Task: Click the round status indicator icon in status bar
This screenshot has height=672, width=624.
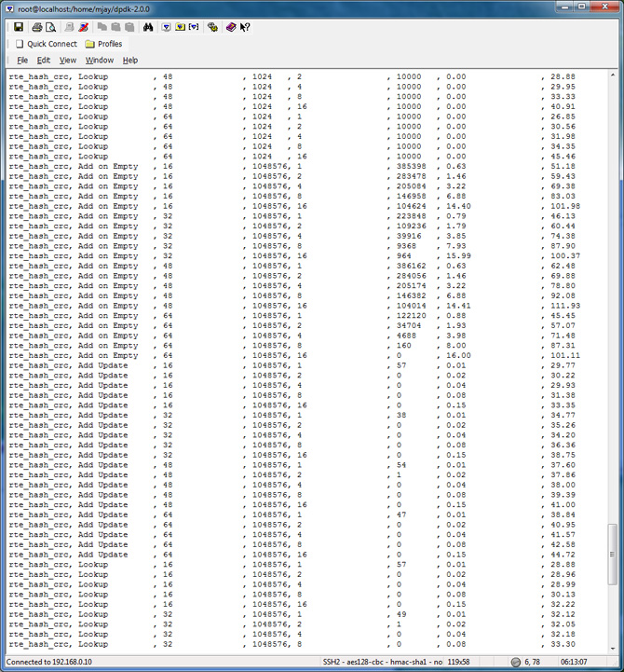Action: 516,662
